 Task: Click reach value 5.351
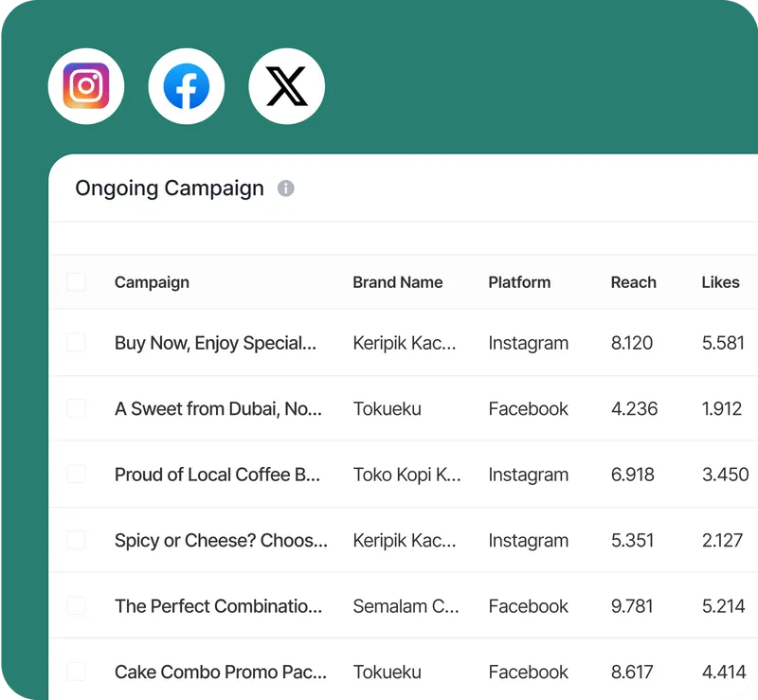tap(632, 541)
